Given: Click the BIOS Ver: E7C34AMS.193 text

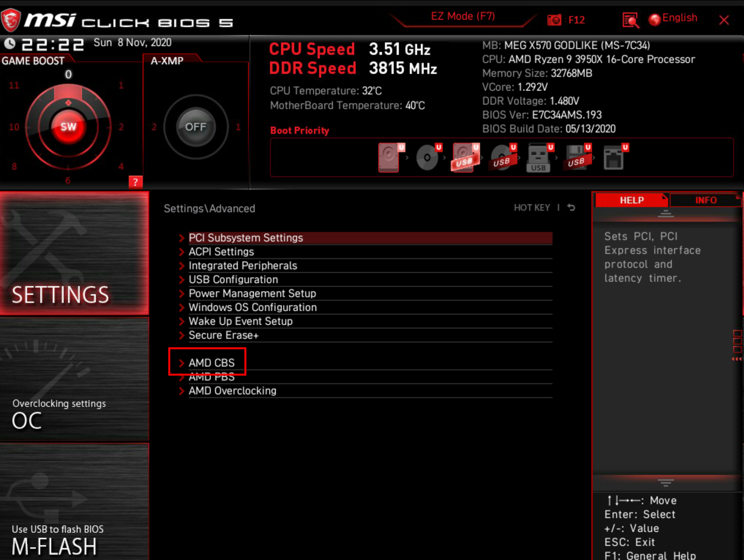Looking at the screenshot, I should click(542, 115).
